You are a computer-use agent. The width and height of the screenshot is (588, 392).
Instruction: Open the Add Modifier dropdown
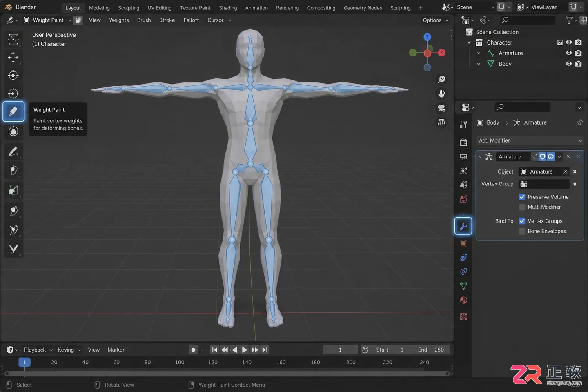(x=530, y=140)
